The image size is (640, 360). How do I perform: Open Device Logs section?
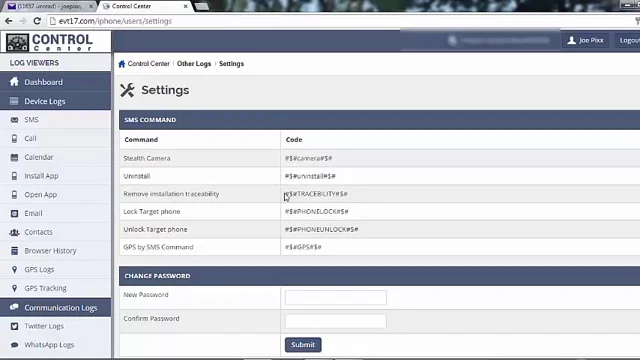click(56, 101)
